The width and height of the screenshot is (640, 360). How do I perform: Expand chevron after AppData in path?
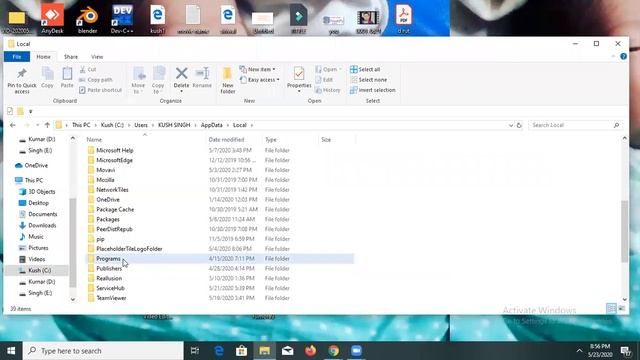point(228,125)
